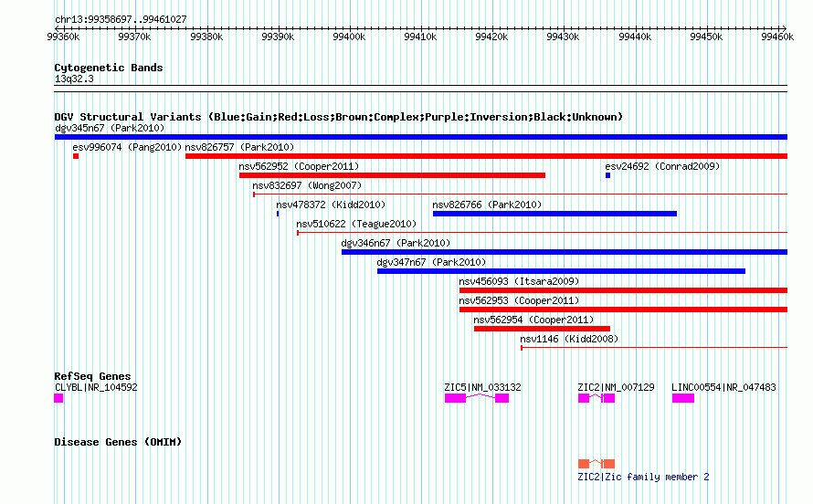Click the 99410k ruler tick label
Image resolution: width=813 pixels, height=504 pixels.
[420, 37]
